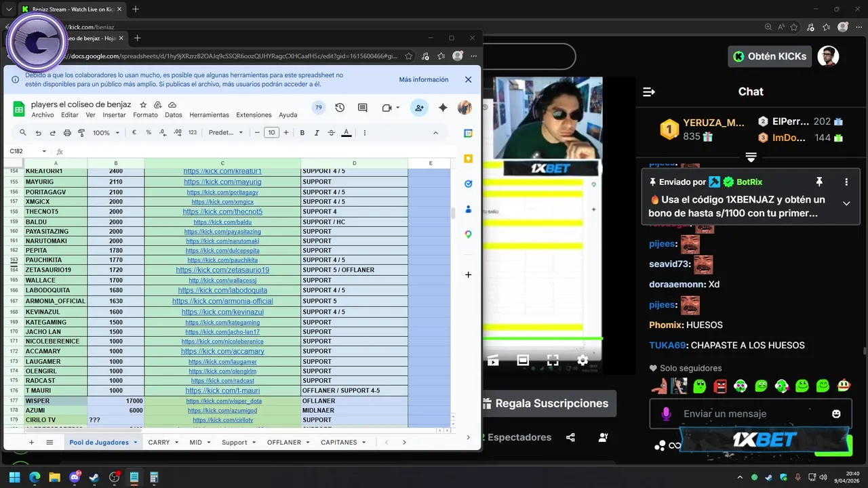Open the Datos menu

pyautogui.click(x=174, y=115)
